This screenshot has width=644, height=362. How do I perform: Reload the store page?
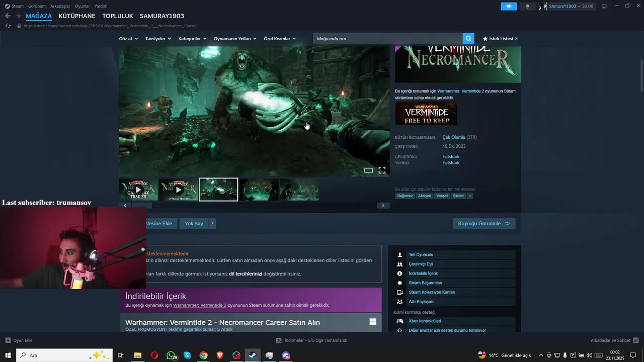[x=8, y=26]
